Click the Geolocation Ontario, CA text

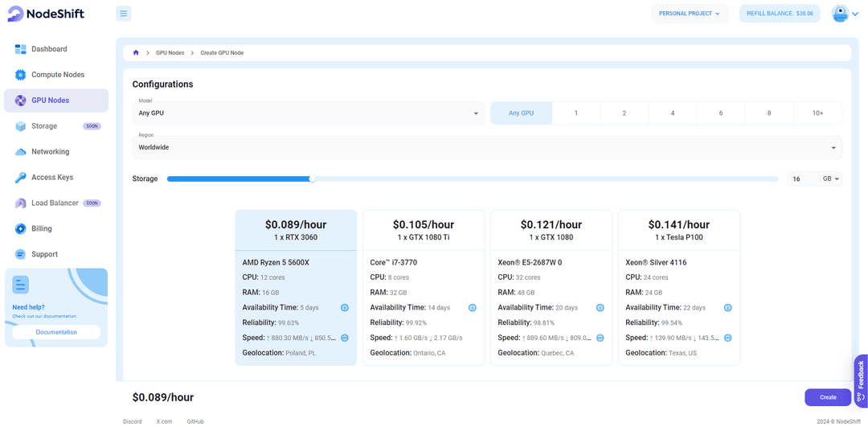[407, 353]
